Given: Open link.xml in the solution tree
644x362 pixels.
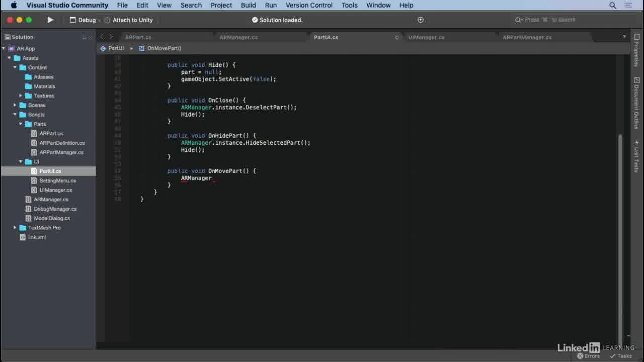Looking at the screenshot, I should (x=37, y=237).
